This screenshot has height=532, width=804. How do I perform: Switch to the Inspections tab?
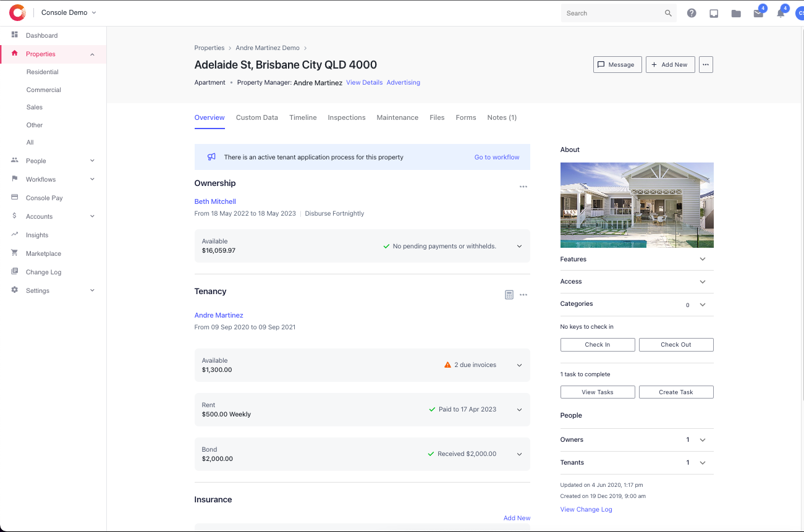[347, 117]
